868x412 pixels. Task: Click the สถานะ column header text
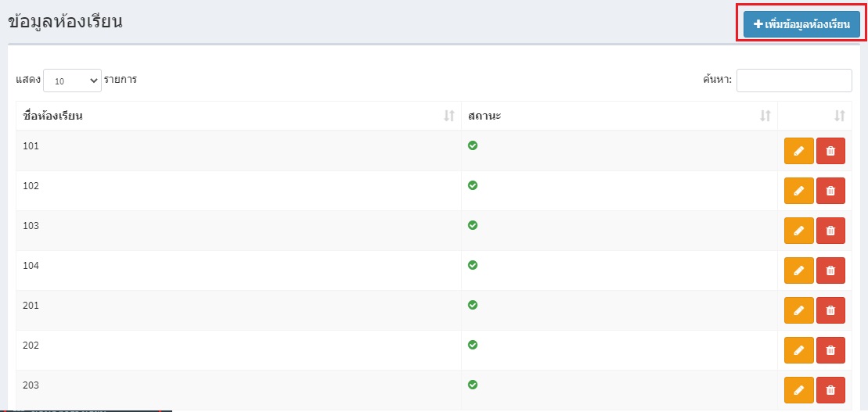click(x=484, y=116)
